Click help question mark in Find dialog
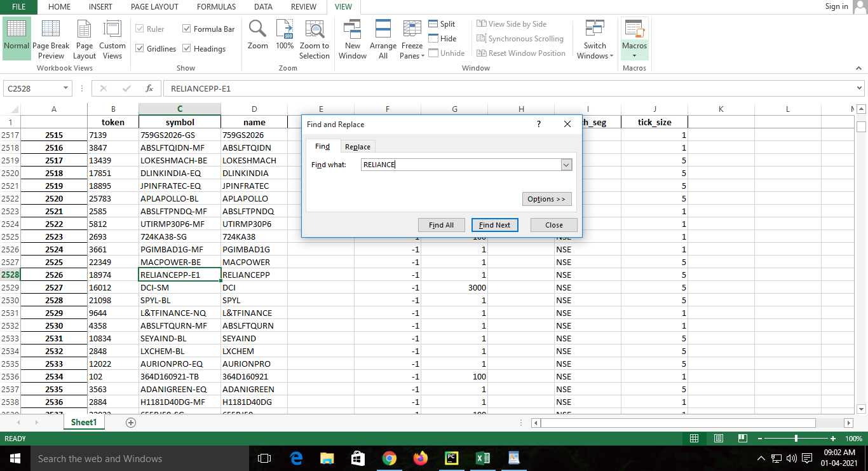The image size is (868, 471). (539, 125)
